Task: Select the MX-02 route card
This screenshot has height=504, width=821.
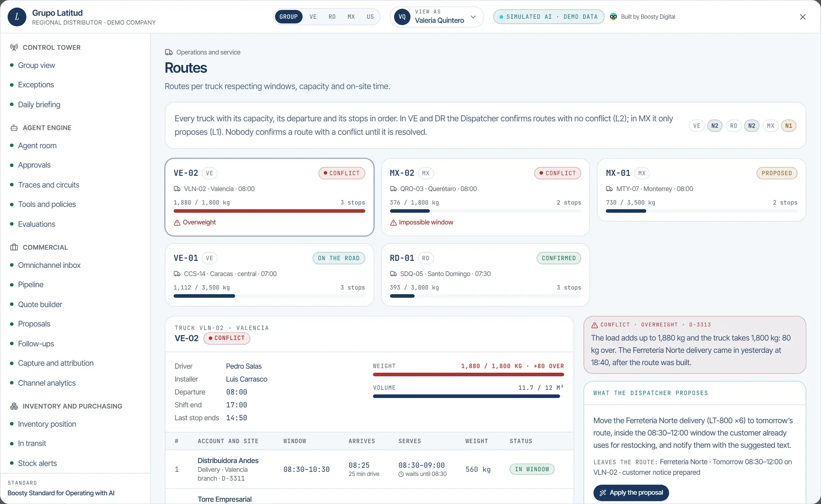Action: (485, 197)
